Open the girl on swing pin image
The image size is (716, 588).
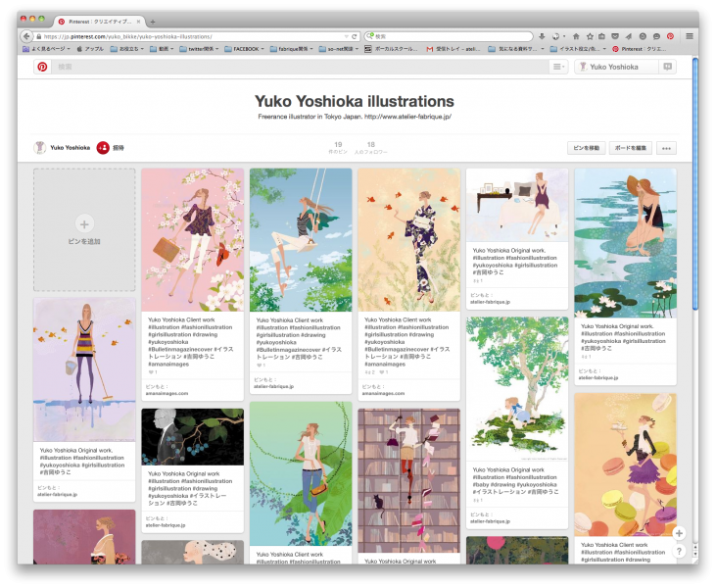coord(301,240)
